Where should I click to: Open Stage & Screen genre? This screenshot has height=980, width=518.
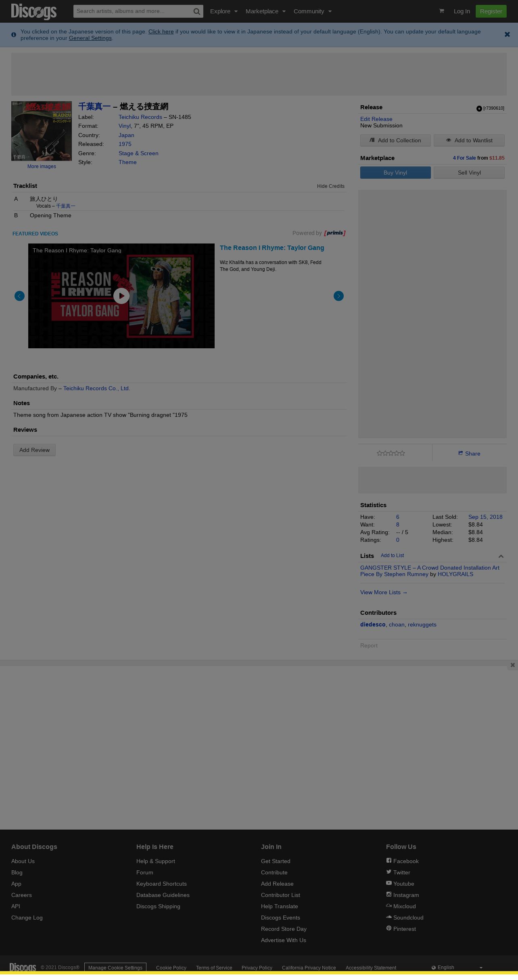click(138, 153)
